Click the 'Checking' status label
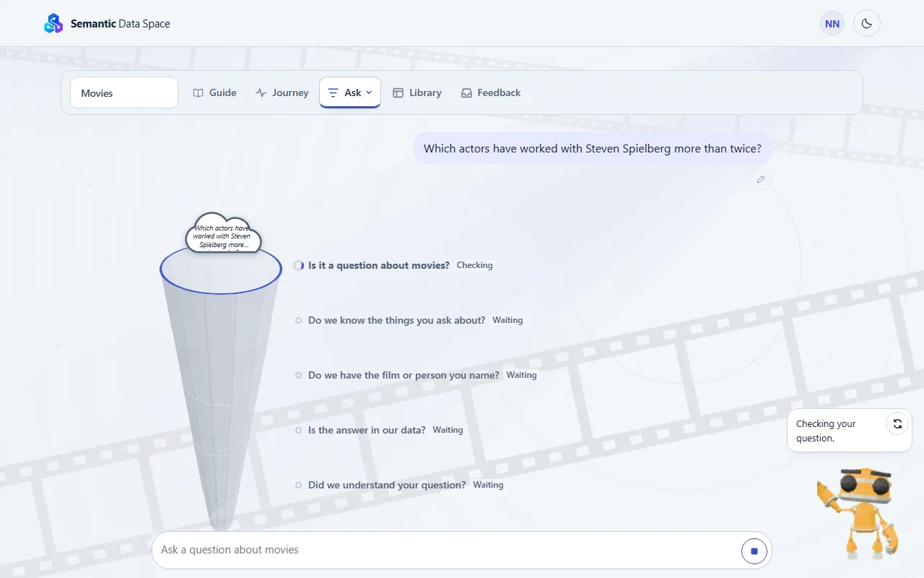Screen dimensions: 924x578 point(475,265)
